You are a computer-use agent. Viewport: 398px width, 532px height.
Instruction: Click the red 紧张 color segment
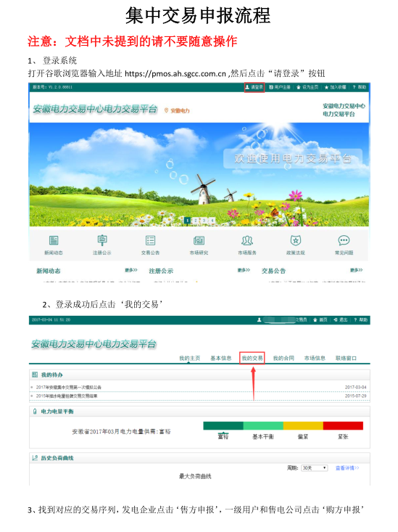coord(343,426)
